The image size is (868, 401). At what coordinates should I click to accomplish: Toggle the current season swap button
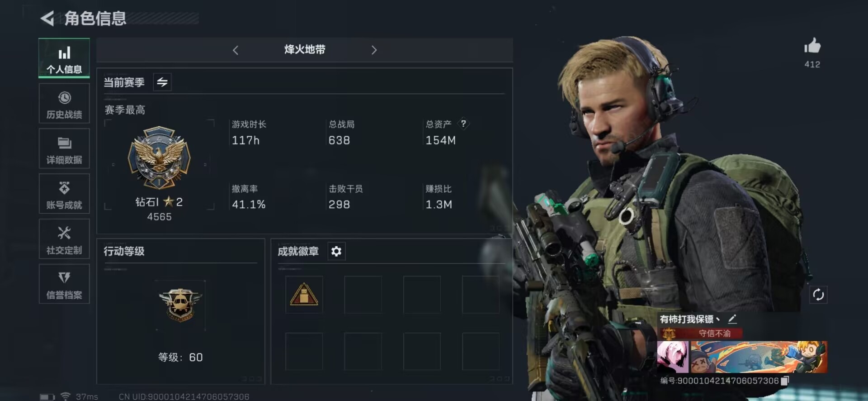point(162,82)
